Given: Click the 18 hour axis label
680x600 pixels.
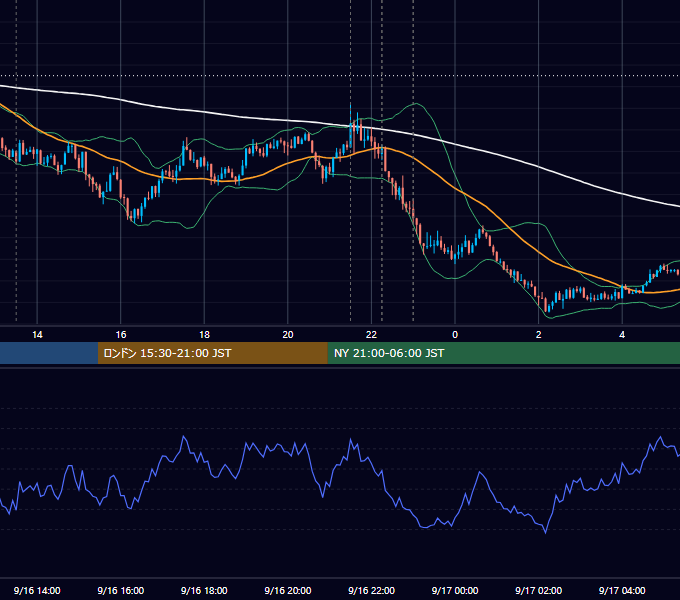Looking at the screenshot, I should click(204, 335).
